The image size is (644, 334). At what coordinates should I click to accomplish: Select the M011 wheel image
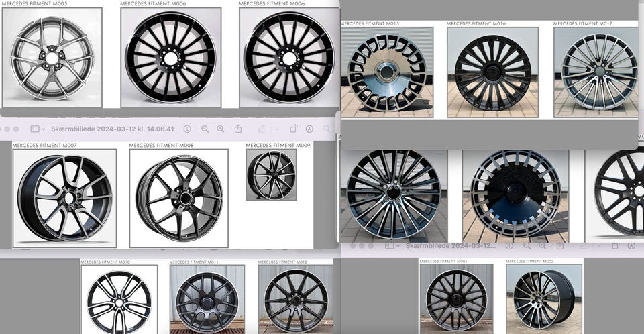(x=207, y=300)
